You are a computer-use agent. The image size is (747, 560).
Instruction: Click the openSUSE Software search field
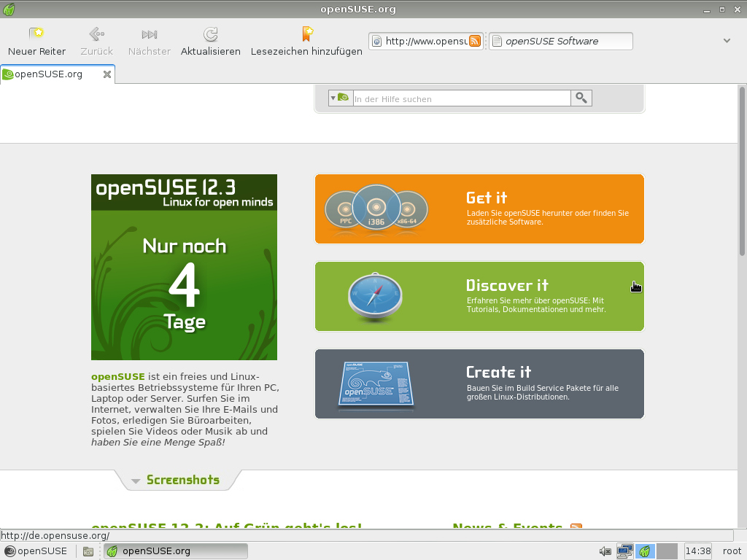pos(561,41)
